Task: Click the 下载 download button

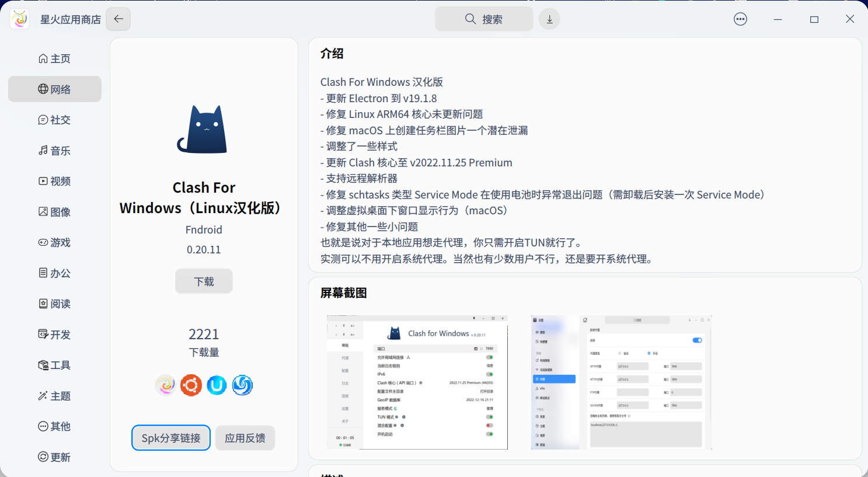Action: tap(204, 281)
